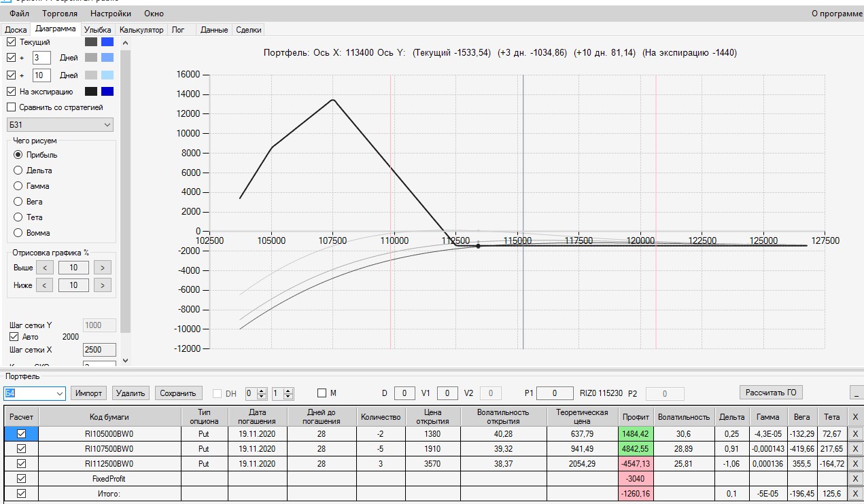
Task: Switch to the Улыбка tab
Action: tap(97, 30)
